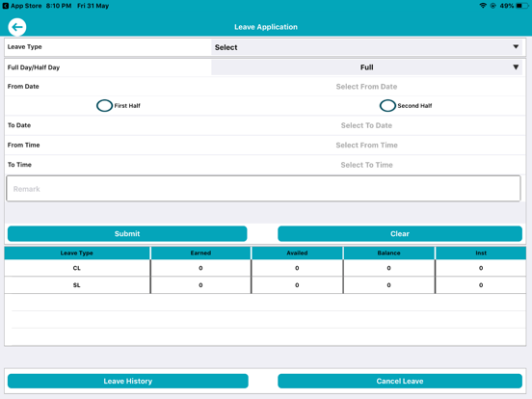Tap the orientation lock status icon
Viewport: 532px width, 399px height.
point(493,6)
